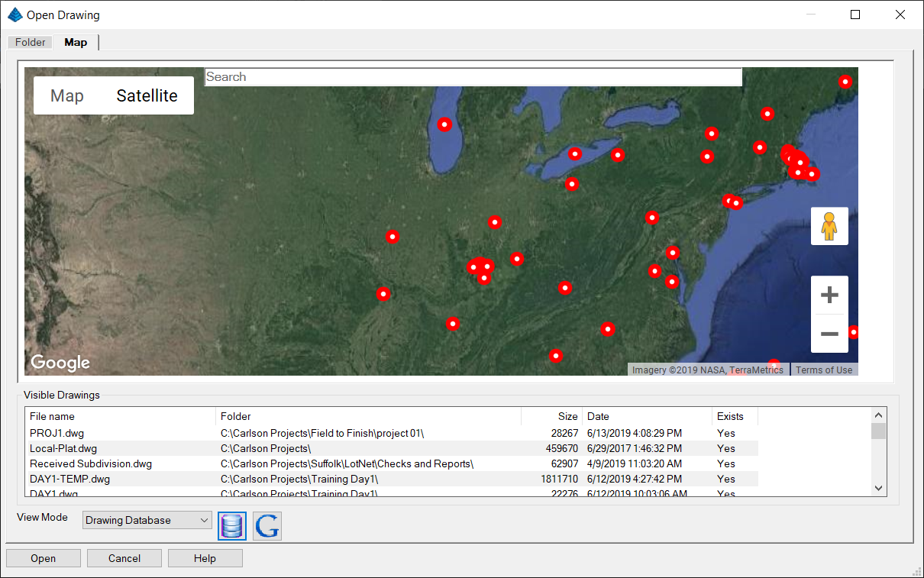924x578 pixels.
Task: Select DAY1-TEMP.dwg row
Action: 392,479
